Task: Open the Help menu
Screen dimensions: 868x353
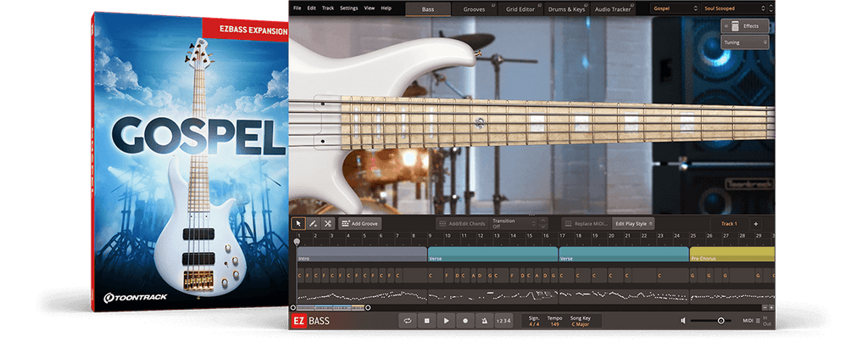Action: (386, 8)
